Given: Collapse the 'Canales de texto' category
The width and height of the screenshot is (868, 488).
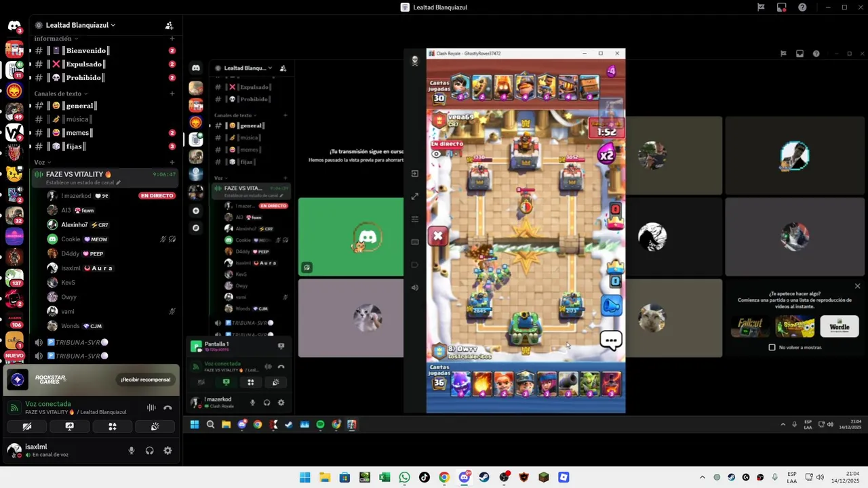Looking at the screenshot, I should (x=60, y=94).
